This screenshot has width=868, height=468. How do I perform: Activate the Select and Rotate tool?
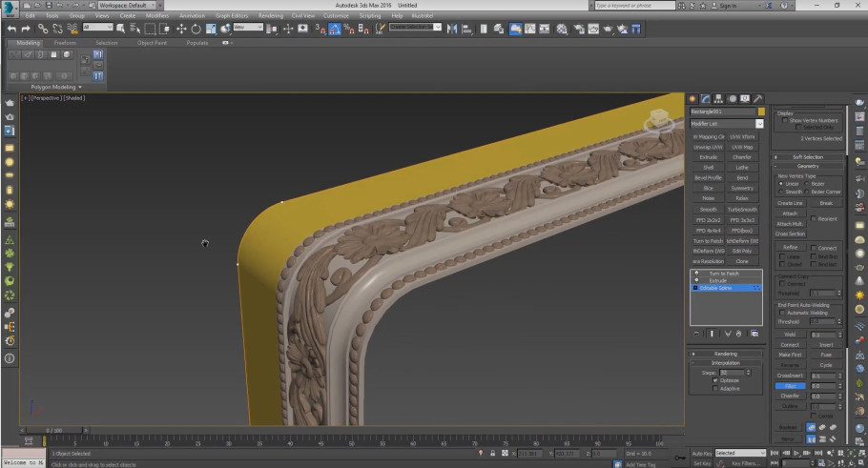click(x=196, y=29)
